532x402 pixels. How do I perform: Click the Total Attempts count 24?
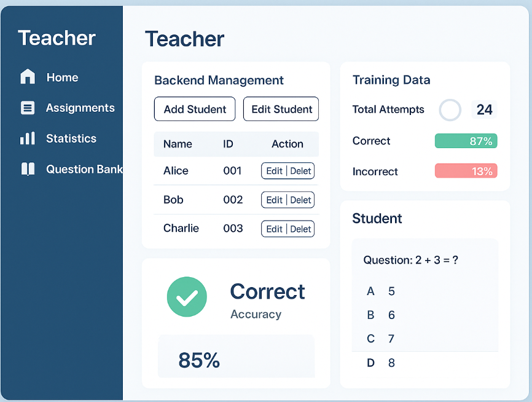coord(484,110)
